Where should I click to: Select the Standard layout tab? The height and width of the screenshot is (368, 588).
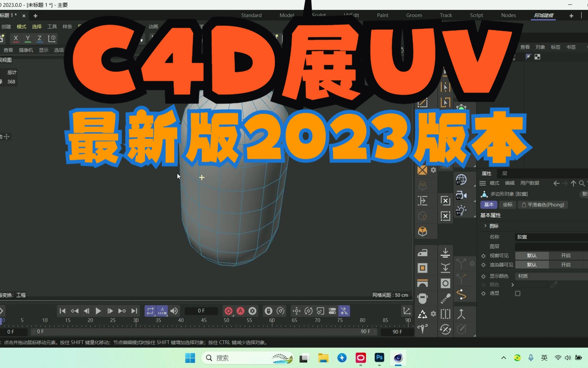[251, 15]
